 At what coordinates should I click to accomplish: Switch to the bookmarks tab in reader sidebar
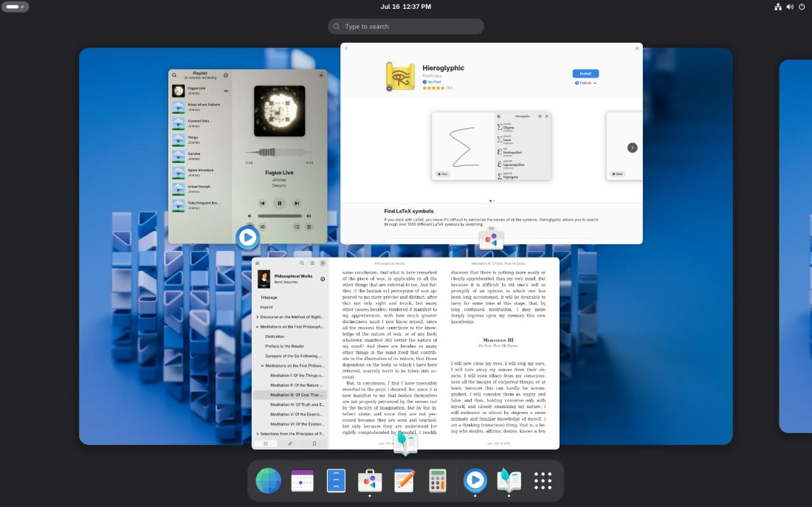[x=314, y=444]
